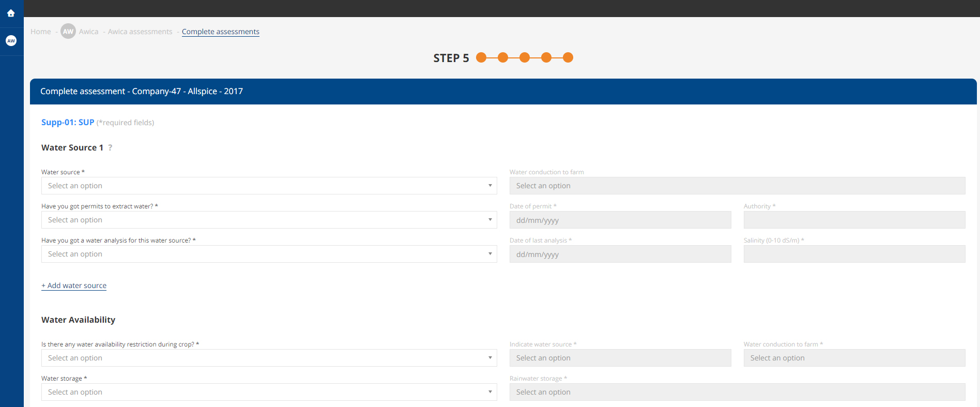The height and width of the screenshot is (407, 980).
Task: Click the AW avatar icon in sidebar
Action: coord(11,41)
